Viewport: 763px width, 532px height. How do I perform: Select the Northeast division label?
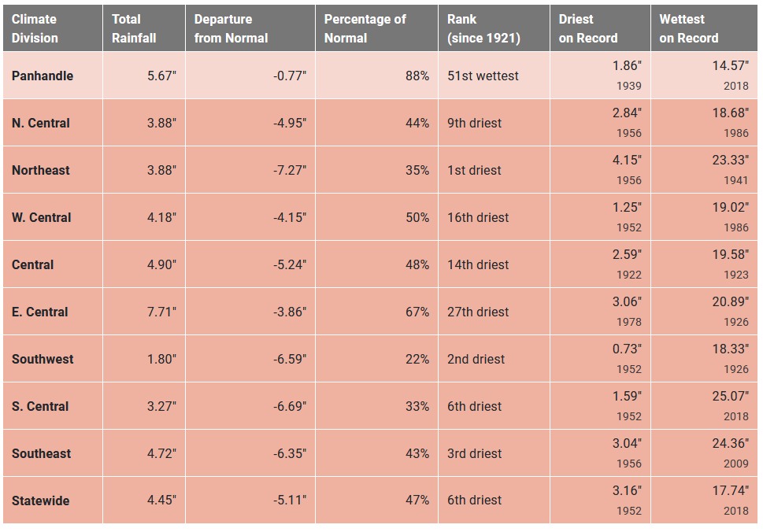[x=41, y=170]
